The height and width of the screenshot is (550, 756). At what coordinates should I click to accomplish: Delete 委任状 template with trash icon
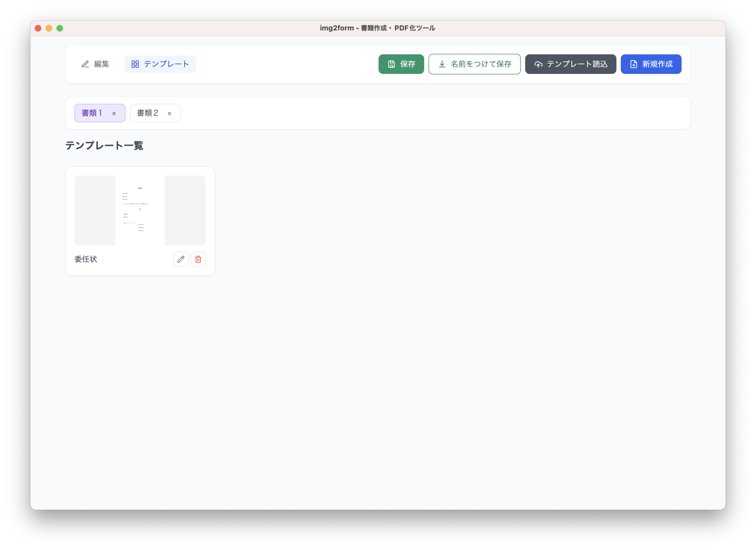tap(198, 259)
